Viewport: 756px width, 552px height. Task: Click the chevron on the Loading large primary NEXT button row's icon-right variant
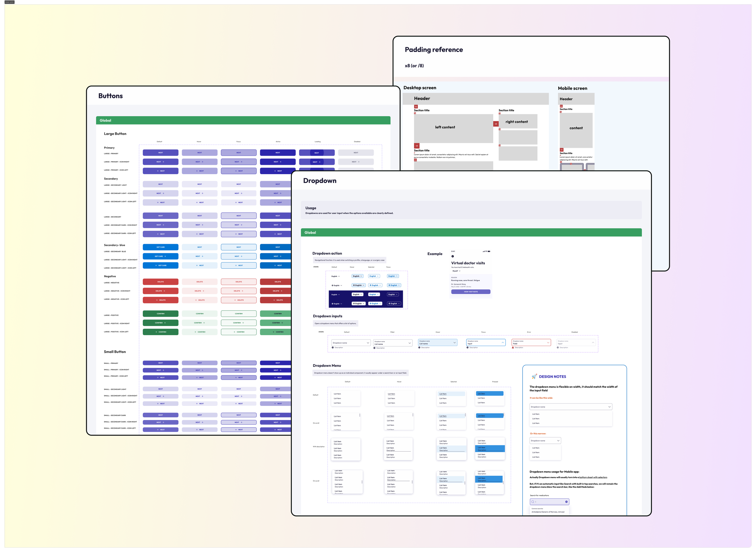tap(320, 162)
